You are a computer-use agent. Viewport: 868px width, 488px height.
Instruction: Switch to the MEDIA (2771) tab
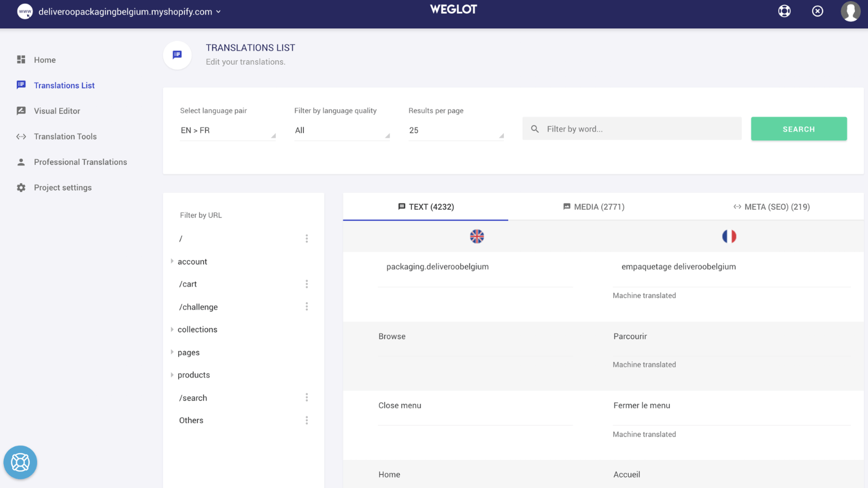[593, 207]
